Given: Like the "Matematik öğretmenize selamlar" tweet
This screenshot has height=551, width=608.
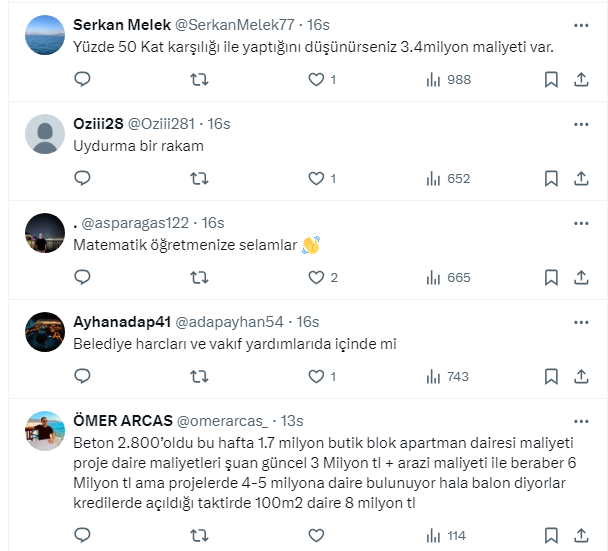Looking at the screenshot, I should click(316, 277).
